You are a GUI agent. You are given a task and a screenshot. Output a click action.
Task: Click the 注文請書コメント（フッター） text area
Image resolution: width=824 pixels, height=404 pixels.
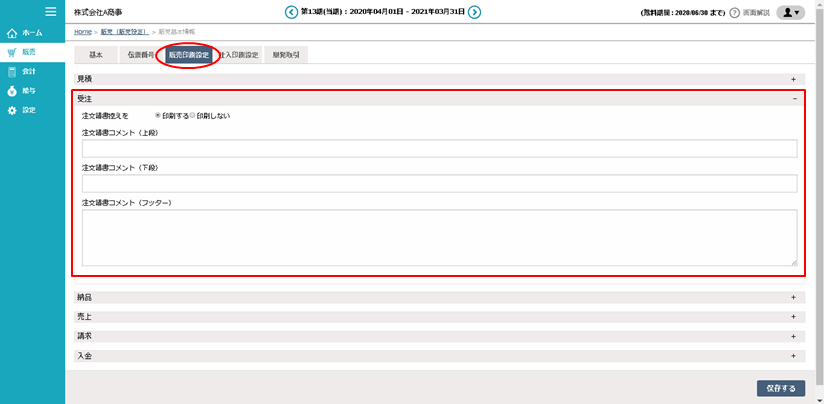tap(439, 237)
